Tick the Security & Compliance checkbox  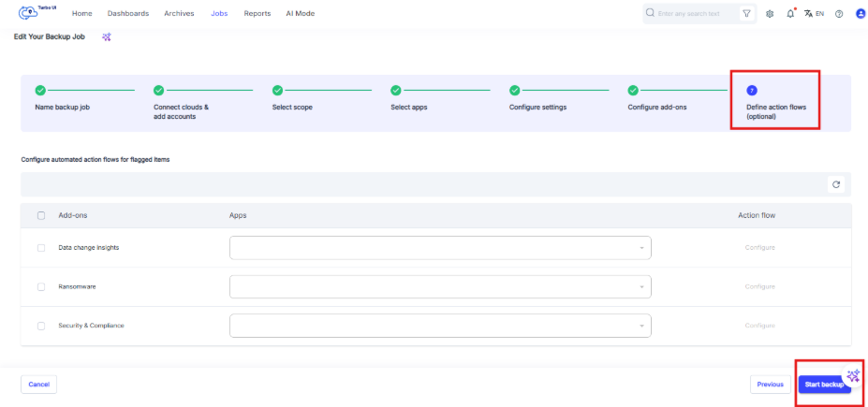click(41, 326)
